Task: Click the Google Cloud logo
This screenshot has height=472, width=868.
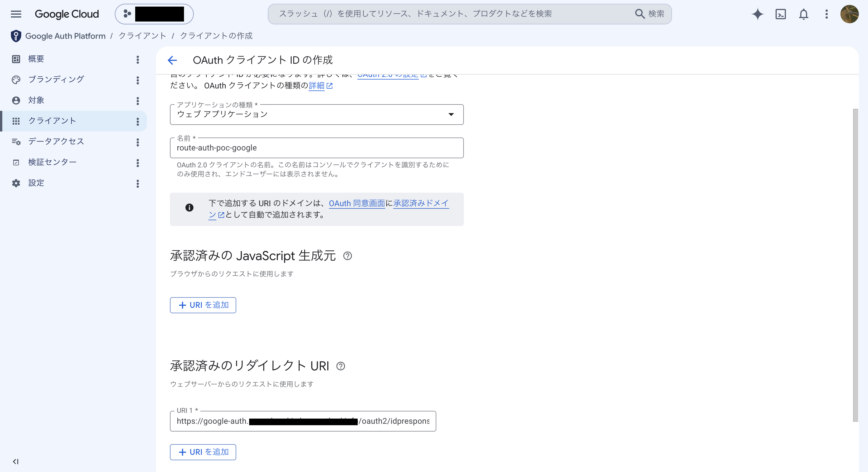Action: tap(67, 14)
